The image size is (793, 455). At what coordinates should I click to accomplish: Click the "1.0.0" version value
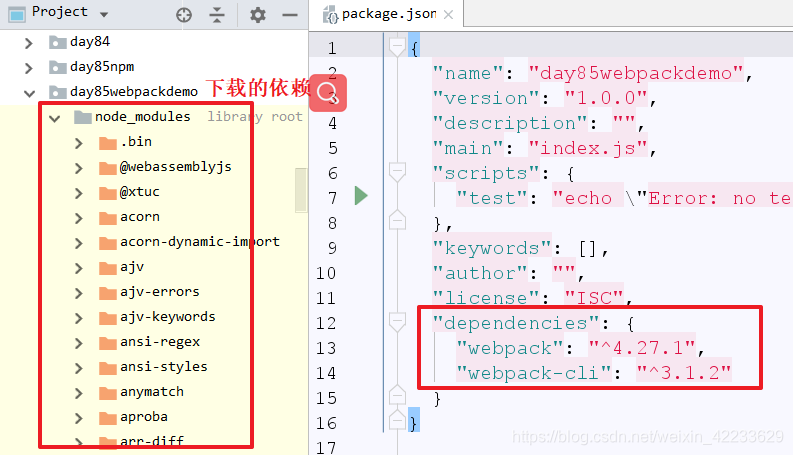point(606,98)
